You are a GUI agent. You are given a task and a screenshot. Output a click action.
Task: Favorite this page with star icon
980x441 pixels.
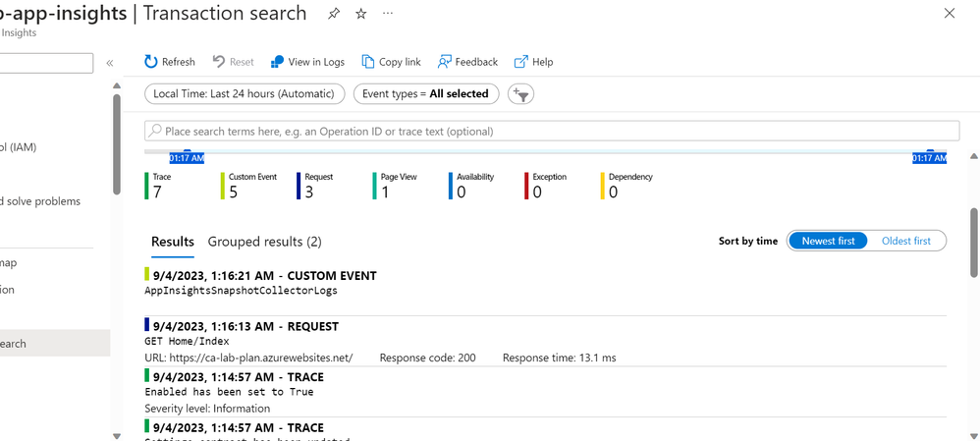tap(360, 14)
